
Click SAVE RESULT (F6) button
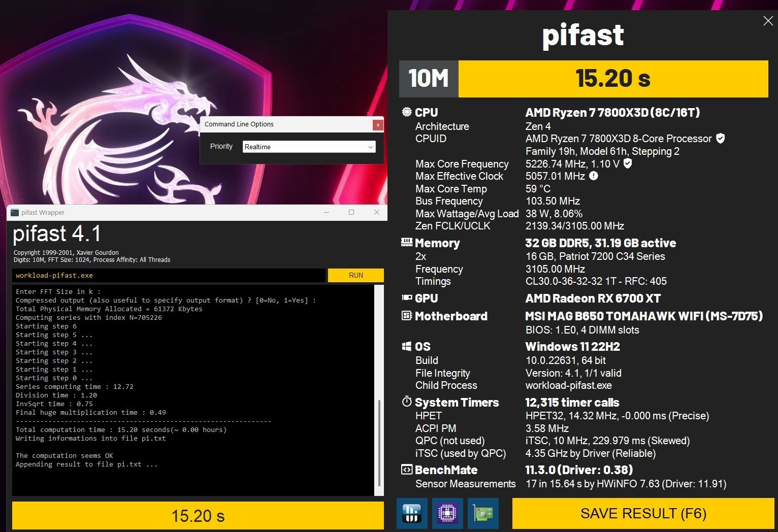coord(643,513)
